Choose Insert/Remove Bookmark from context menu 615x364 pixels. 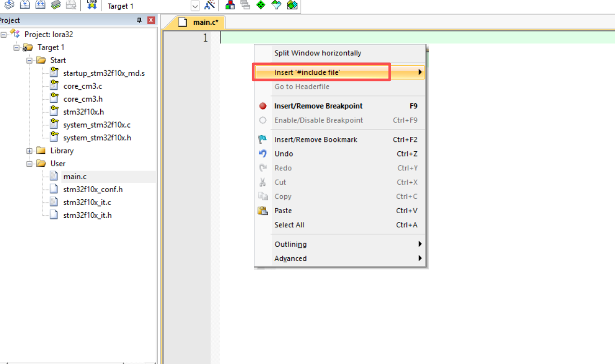[340, 139]
